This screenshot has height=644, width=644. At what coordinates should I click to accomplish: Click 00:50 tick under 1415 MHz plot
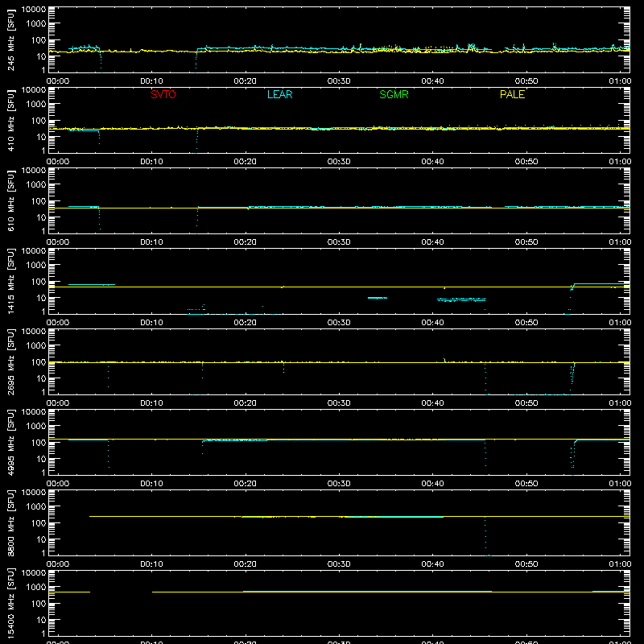pyautogui.click(x=526, y=323)
